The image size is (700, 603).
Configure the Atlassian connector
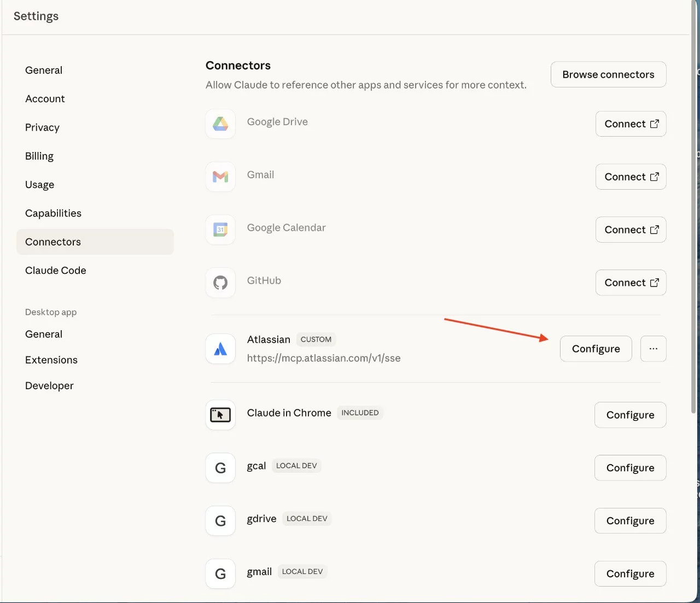point(596,349)
